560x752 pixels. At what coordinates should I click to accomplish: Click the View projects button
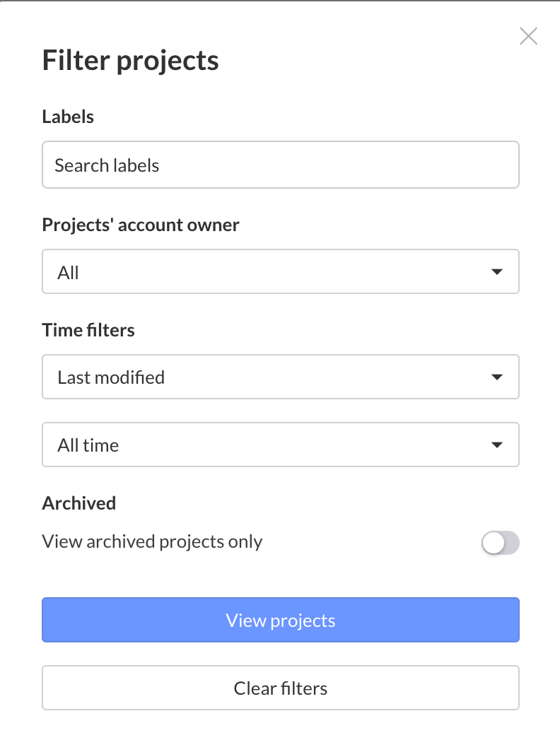pyautogui.click(x=281, y=620)
